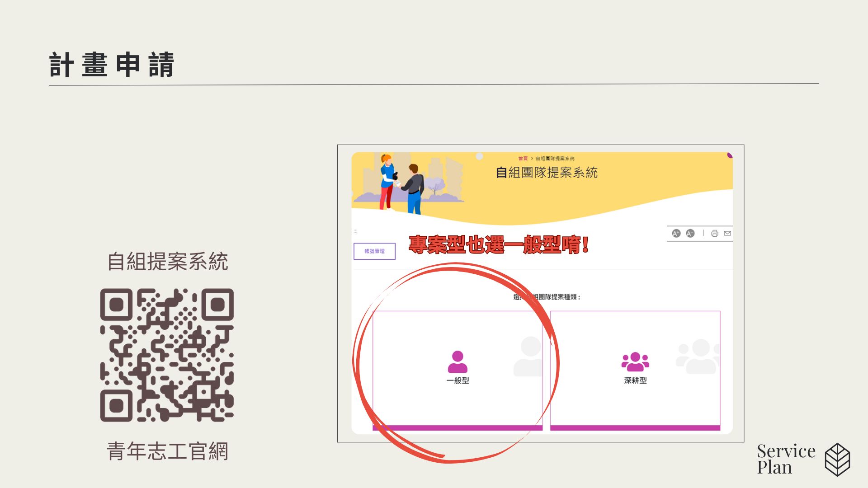
Task: Click the printer icon
Action: (x=715, y=234)
